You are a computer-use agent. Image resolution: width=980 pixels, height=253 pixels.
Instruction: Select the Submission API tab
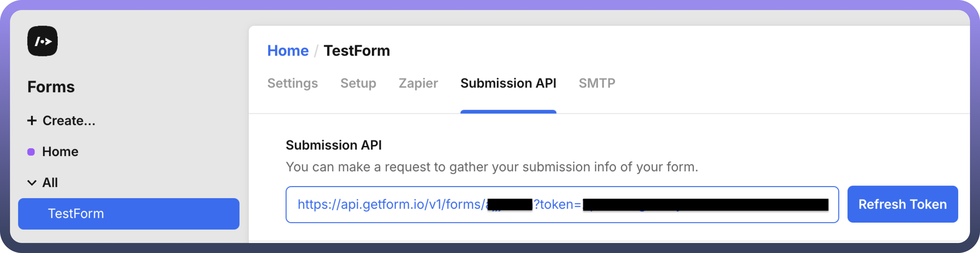(x=508, y=83)
